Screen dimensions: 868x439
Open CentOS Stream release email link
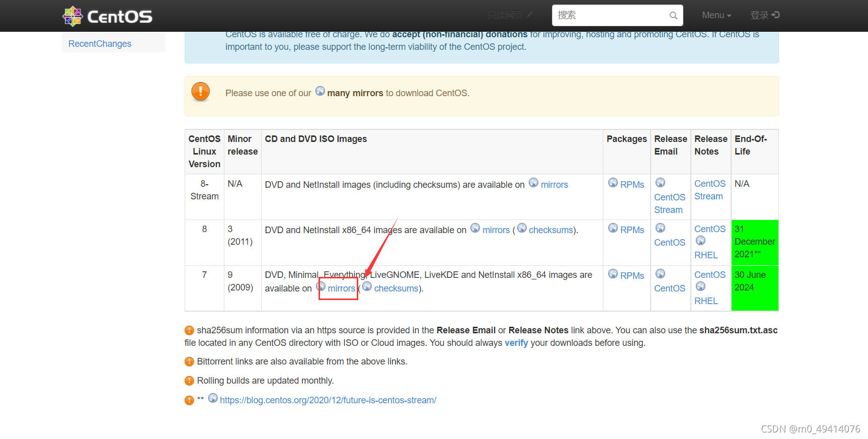click(670, 203)
